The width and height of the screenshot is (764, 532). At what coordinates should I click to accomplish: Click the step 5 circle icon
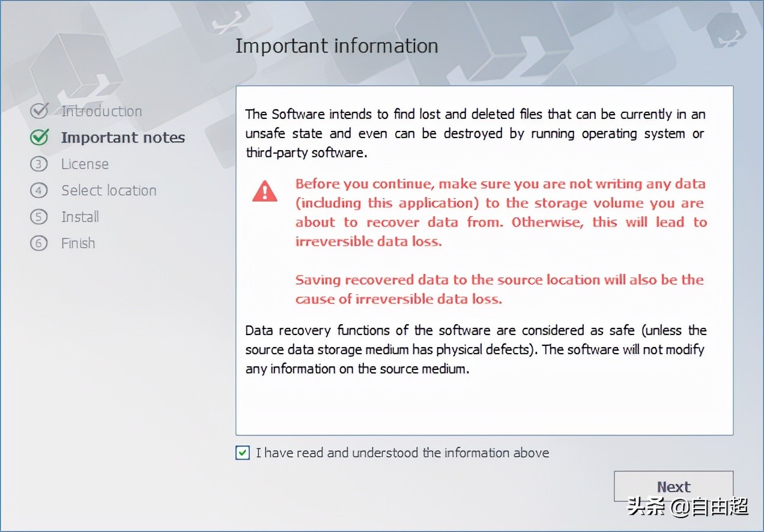click(x=39, y=217)
